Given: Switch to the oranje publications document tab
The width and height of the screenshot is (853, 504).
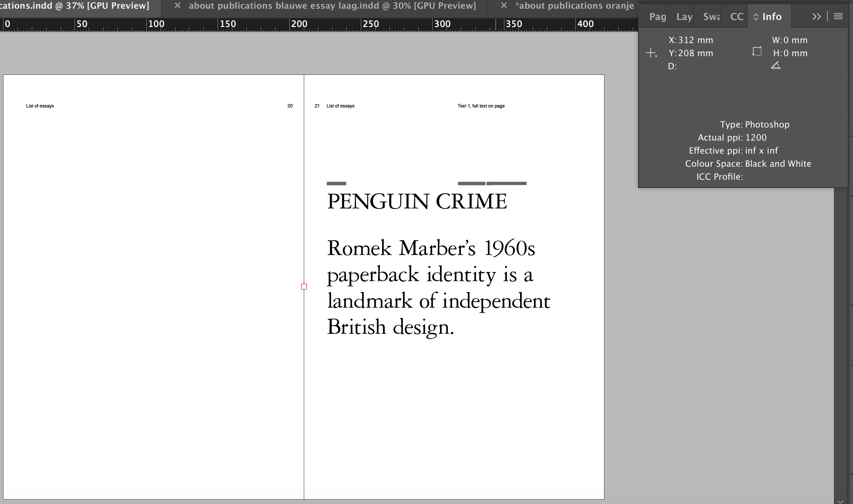Looking at the screenshot, I should tap(575, 6).
